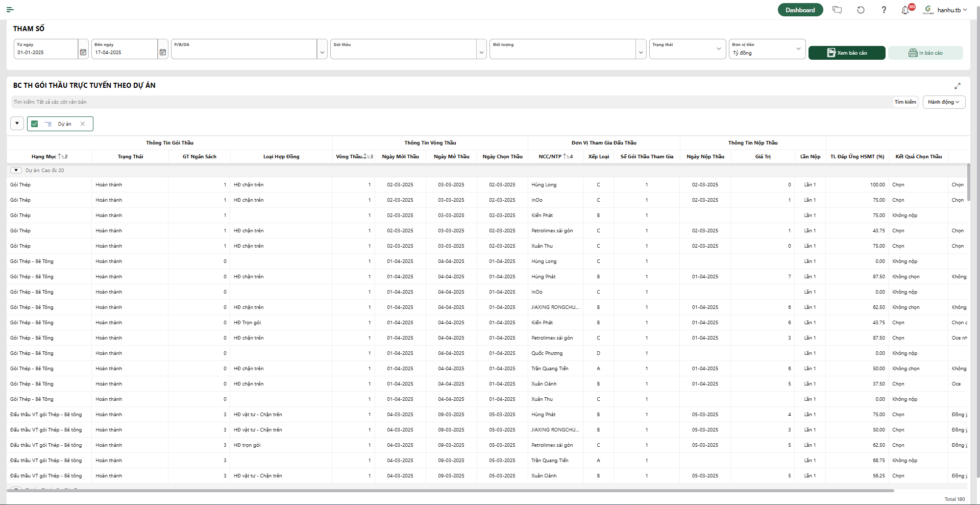Click the Số Gói Thầu Tham Gia header

[647, 157]
